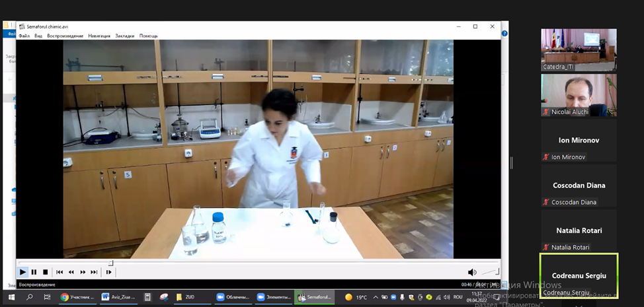Image resolution: width=644 pixels, height=307 pixels.
Task: Fast forward the video
Action: (83, 272)
